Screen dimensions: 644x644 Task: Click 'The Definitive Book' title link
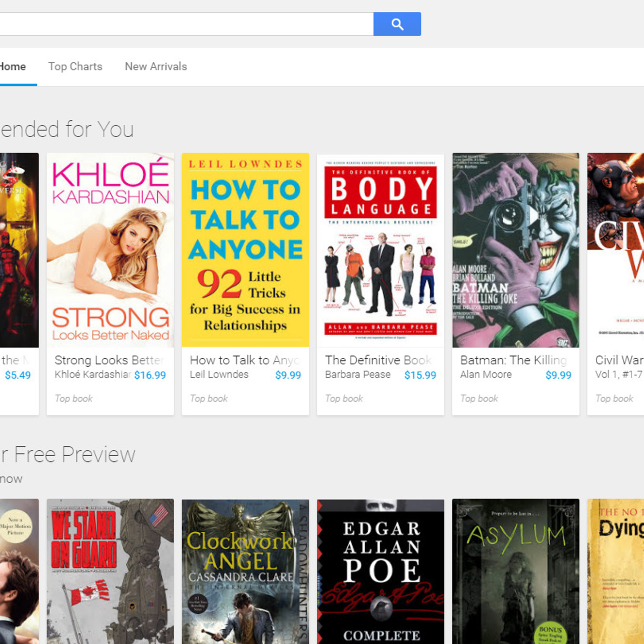point(378,360)
